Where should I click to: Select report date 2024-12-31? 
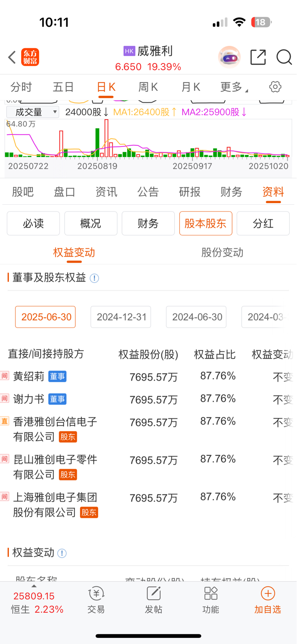pyautogui.click(x=121, y=317)
